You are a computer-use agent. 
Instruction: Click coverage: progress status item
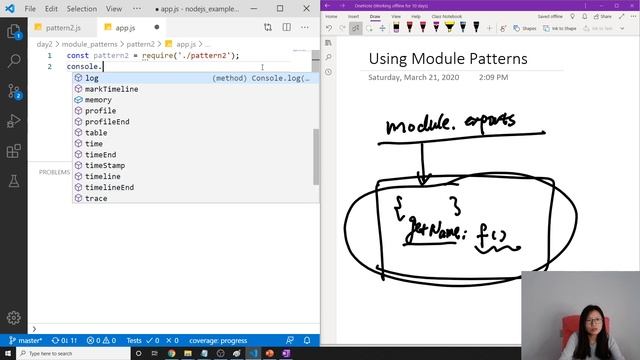(218, 340)
